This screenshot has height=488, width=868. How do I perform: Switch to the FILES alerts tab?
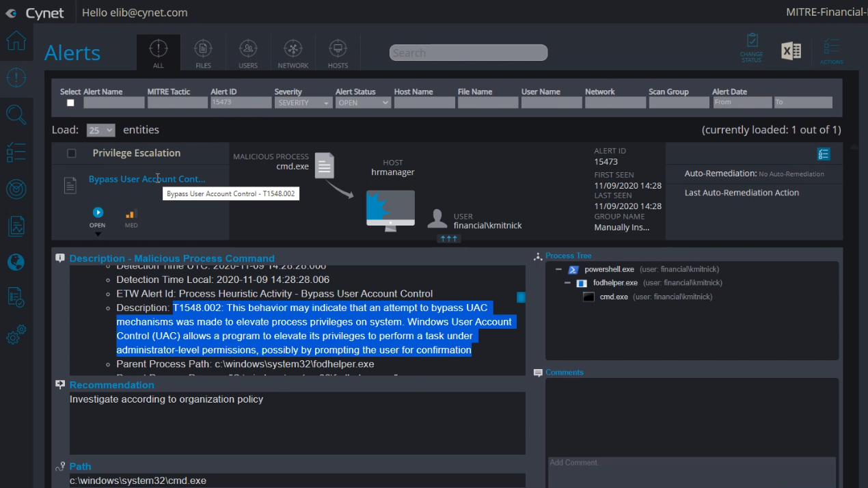[x=203, y=53]
